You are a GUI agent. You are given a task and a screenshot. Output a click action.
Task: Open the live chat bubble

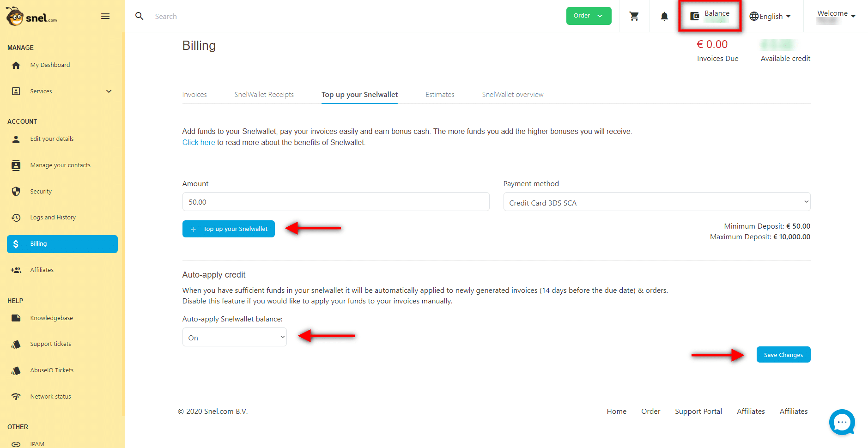(842, 422)
